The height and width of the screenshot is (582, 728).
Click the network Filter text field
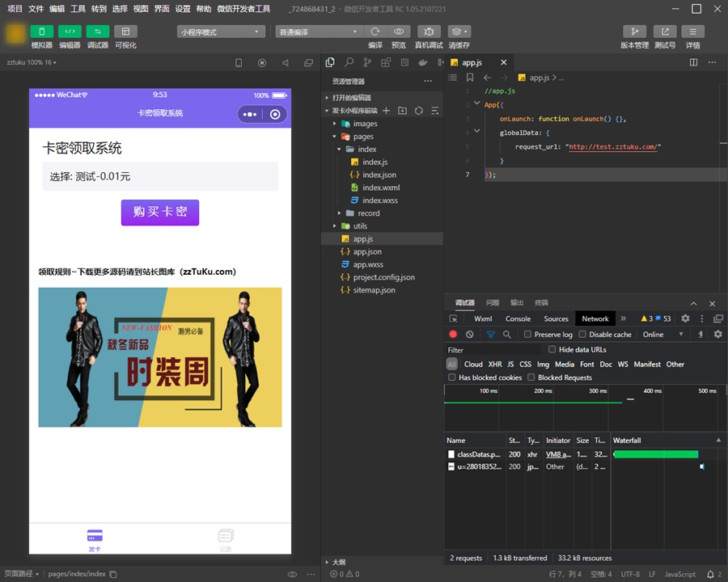click(x=493, y=350)
